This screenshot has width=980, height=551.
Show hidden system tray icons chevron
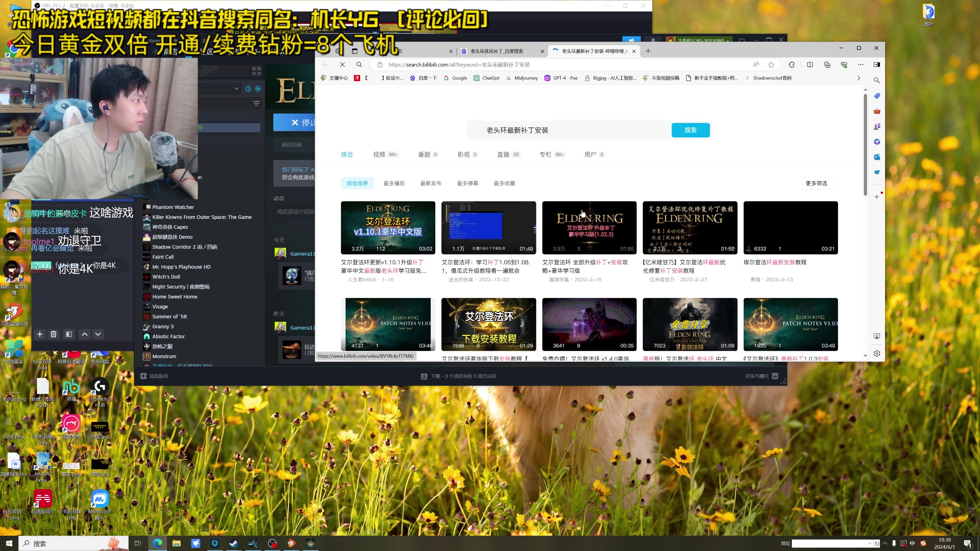[x=885, y=543]
